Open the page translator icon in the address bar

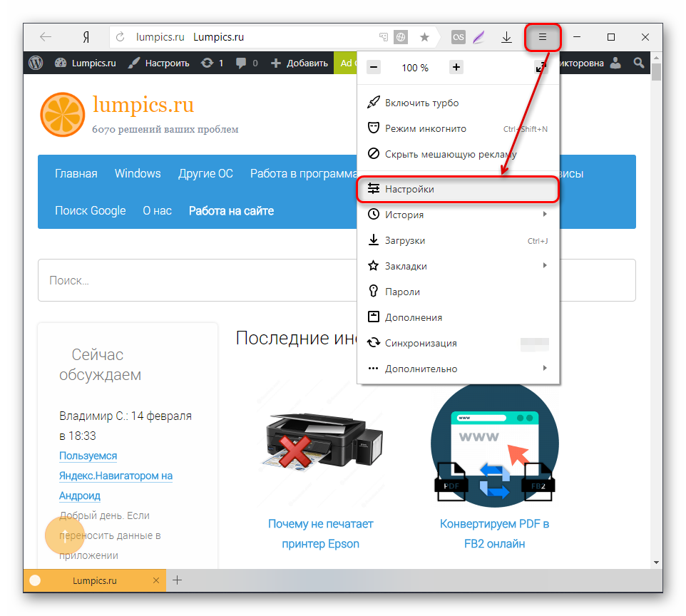tap(384, 37)
